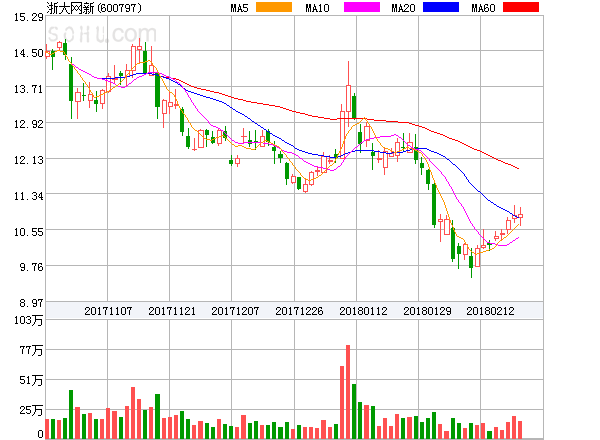Click the SOHU.com watermark
600x440 pixels.
click(x=110, y=36)
